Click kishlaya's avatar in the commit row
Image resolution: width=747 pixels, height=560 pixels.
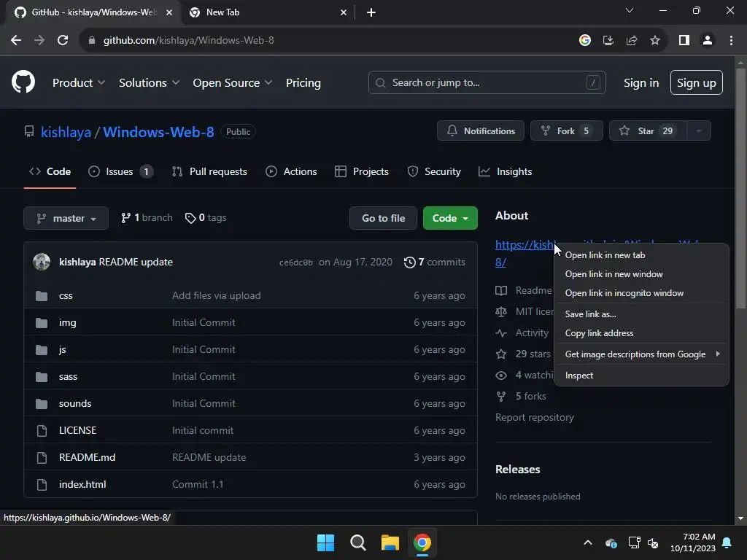tap(42, 262)
